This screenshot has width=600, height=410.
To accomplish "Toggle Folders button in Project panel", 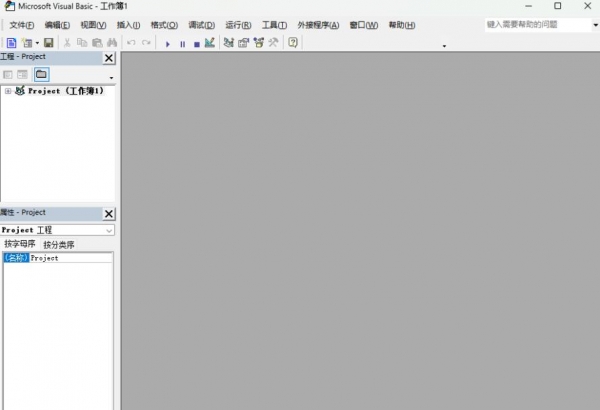I will click(41, 74).
